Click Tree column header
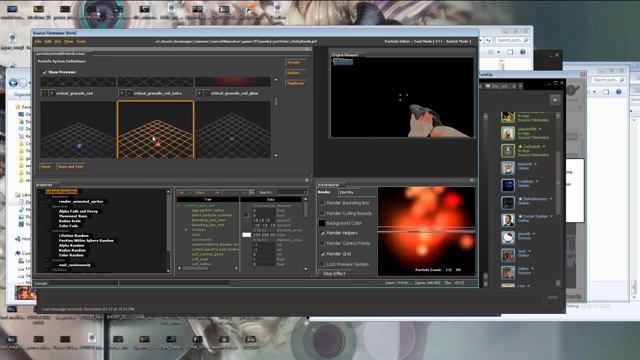Screen dimensions: 640x360 pos(208,200)
